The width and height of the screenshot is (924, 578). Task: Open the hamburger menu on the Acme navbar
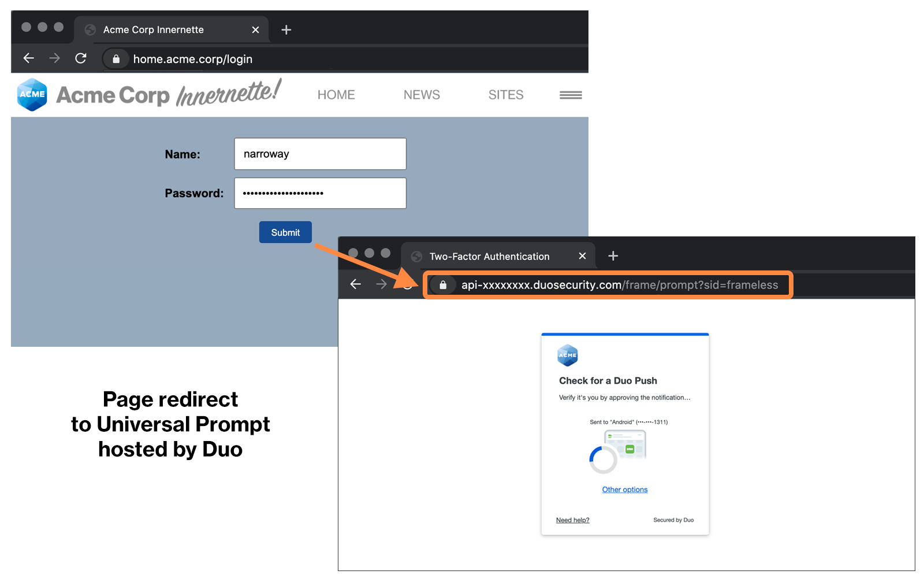pos(571,94)
